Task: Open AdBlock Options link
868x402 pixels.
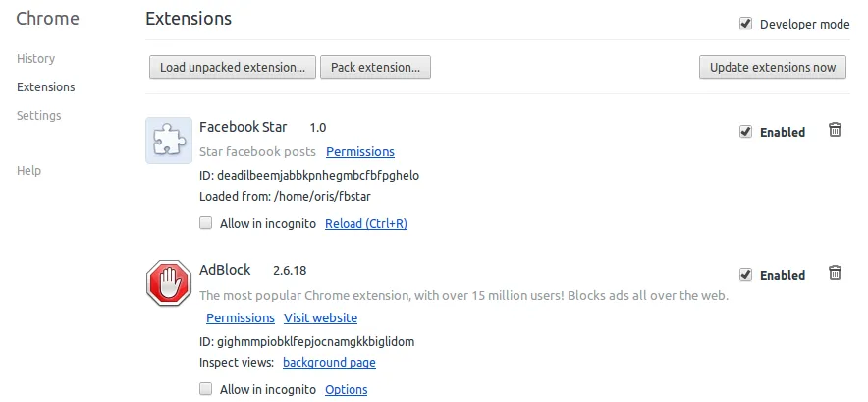Action: (x=347, y=390)
